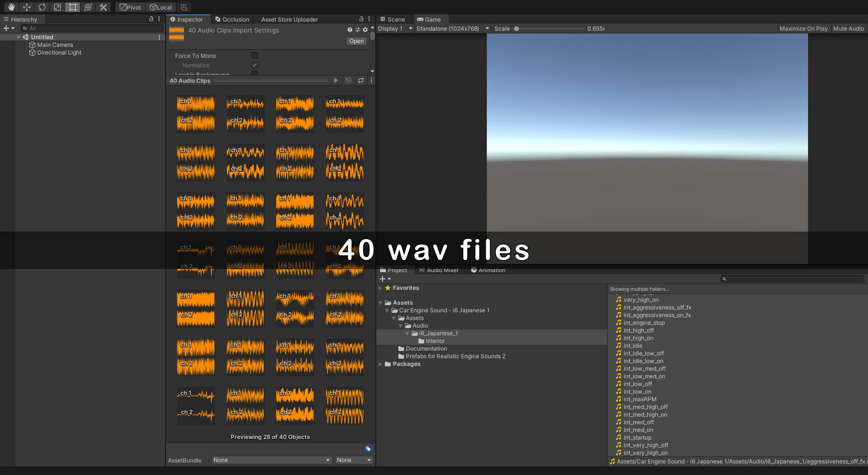Select the Rotate tool
The width and height of the screenshot is (868, 475).
click(x=42, y=7)
